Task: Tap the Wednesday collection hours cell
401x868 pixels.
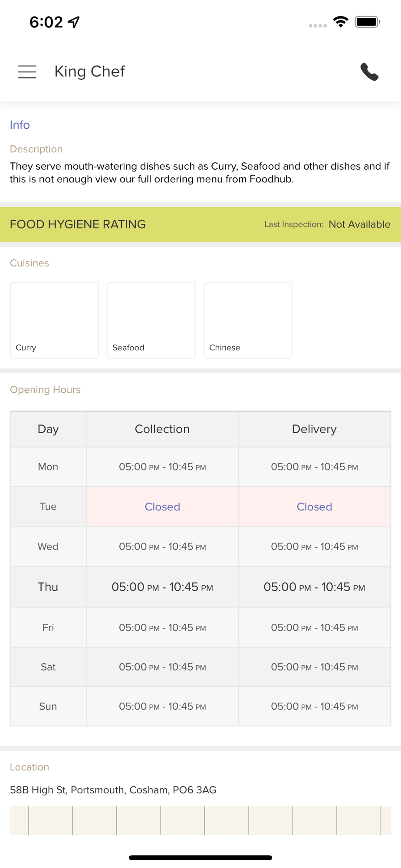Action: point(162,546)
